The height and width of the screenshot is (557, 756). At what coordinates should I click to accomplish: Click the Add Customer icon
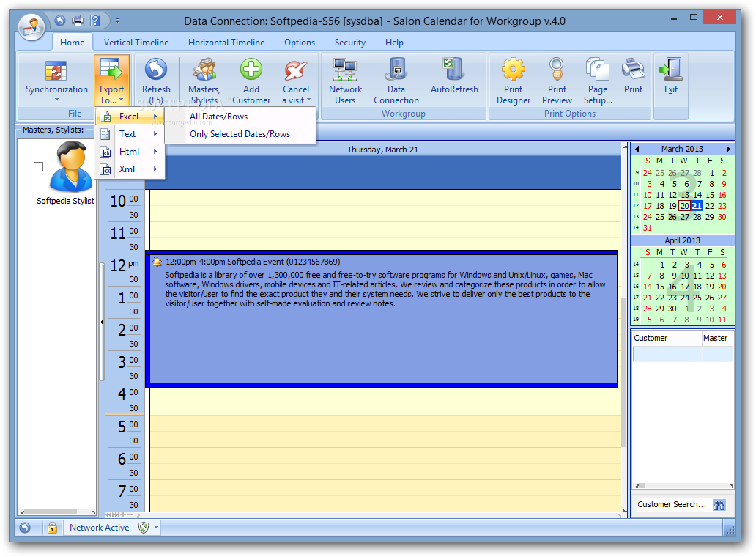click(x=251, y=69)
